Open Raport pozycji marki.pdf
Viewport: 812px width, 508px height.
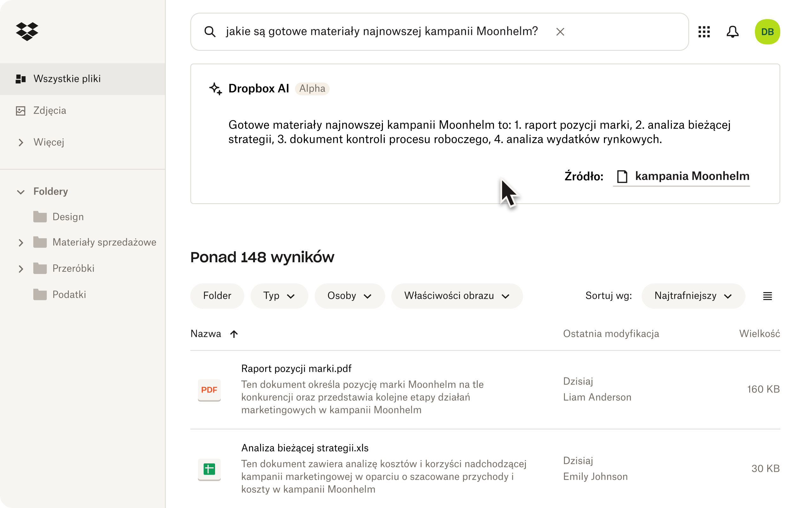tap(296, 369)
